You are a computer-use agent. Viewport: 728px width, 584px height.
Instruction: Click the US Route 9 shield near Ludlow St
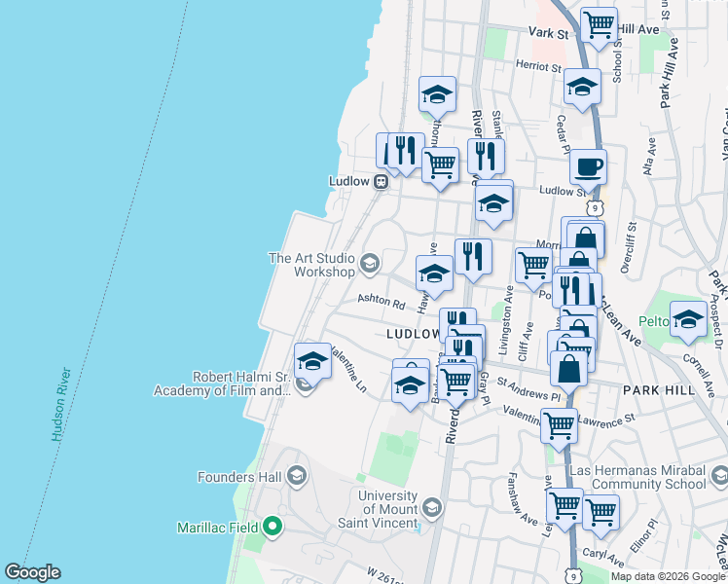(595, 208)
